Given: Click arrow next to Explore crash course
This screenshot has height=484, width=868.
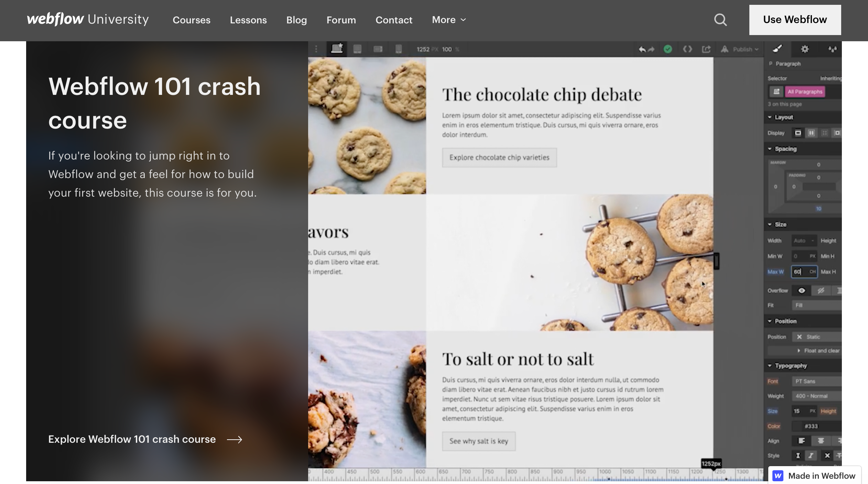Looking at the screenshot, I should pyautogui.click(x=235, y=439).
